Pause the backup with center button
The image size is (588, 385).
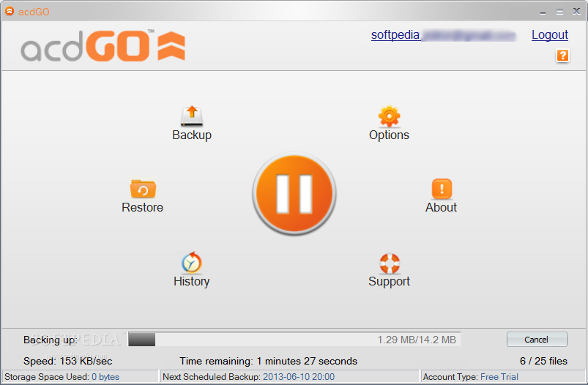pyautogui.click(x=294, y=193)
